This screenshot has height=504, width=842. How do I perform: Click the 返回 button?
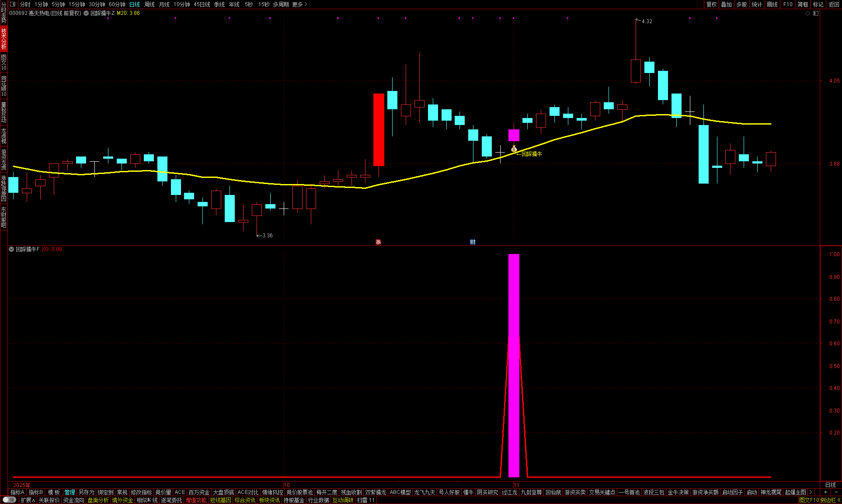(834, 4)
